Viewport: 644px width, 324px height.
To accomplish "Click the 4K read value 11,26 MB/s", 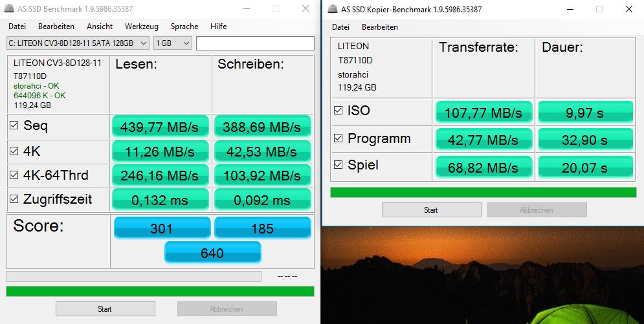I will (160, 152).
